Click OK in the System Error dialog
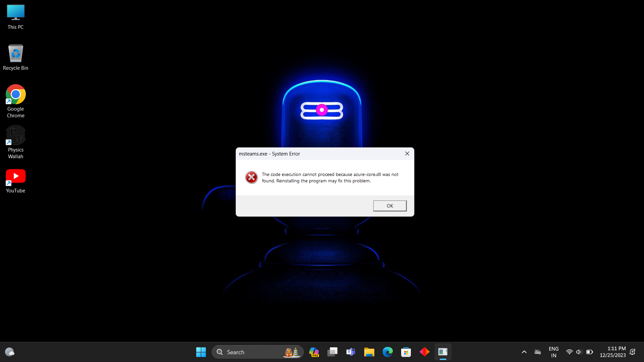The width and height of the screenshot is (644, 362). click(390, 206)
